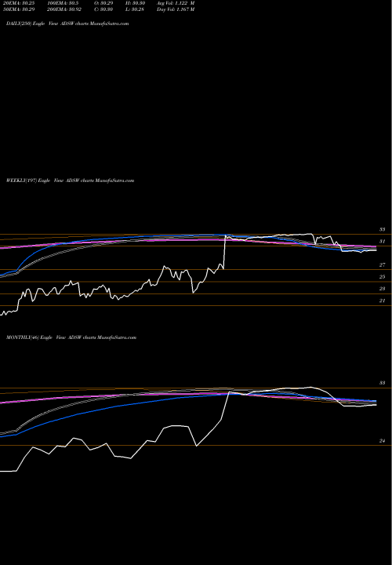Click the low price 'L:' value
Image resolution: width=392 pixels, height=565 pixels.
coord(134,9)
